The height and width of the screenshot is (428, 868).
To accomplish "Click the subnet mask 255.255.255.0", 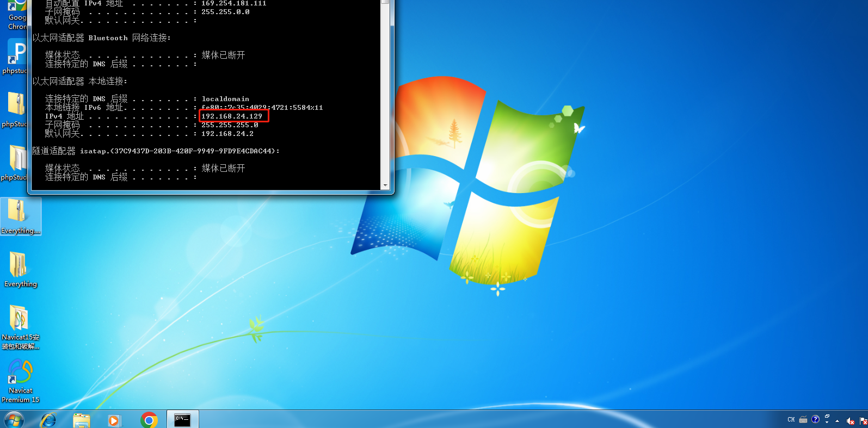I will 230,125.
